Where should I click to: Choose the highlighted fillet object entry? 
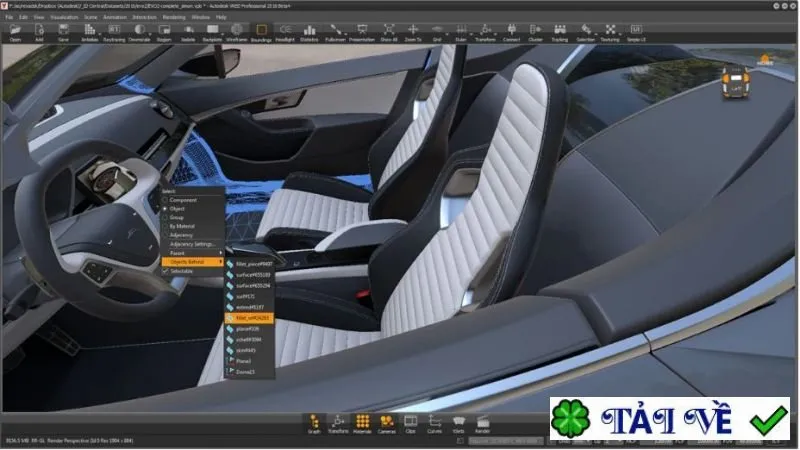[249, 318]
